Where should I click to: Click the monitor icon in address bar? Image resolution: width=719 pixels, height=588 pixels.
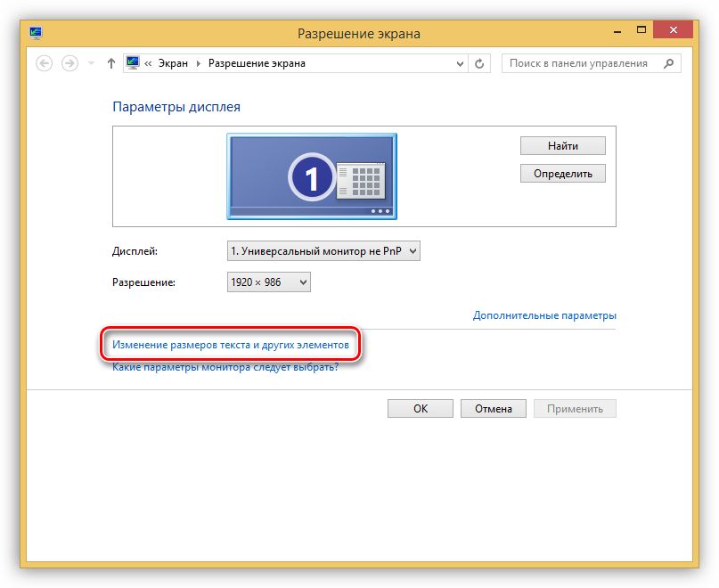(x=134, y=63)
